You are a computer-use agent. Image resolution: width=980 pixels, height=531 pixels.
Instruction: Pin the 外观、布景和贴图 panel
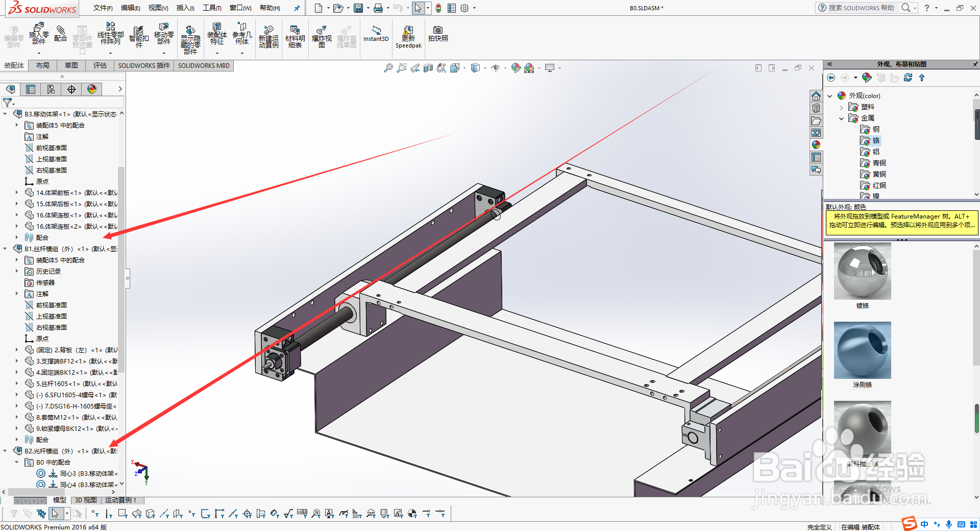tap(975, 64)
